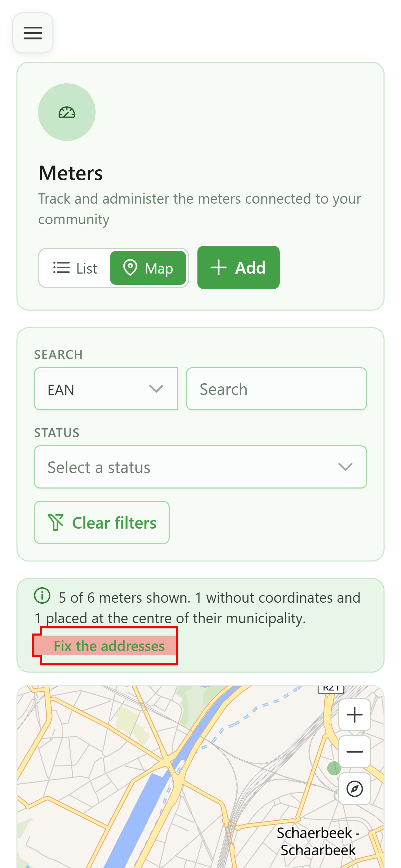The image size is (401, 868).
Task: Click the map pin icon on Map toggle
Action: pos(130,267)
